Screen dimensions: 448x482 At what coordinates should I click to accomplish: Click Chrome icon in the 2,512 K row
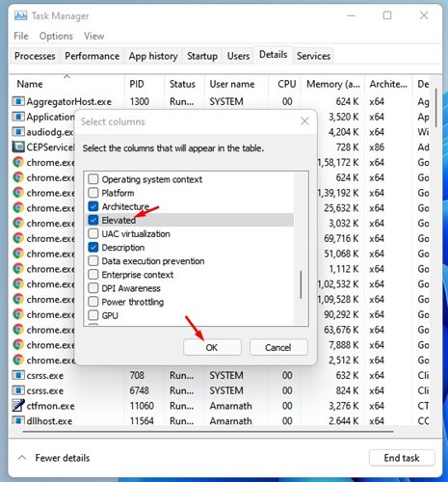18,360
